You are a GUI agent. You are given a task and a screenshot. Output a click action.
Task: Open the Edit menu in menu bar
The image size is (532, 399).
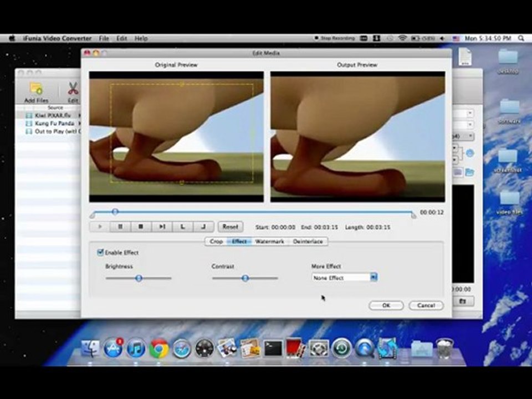[x=122, y=38]
